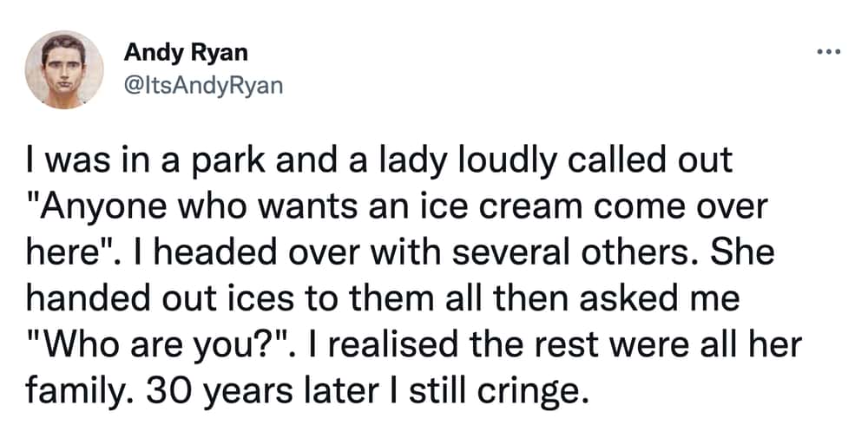
Task: Open the three-dot more options menu
Action: pyautogui.click(x=829, y=53)
